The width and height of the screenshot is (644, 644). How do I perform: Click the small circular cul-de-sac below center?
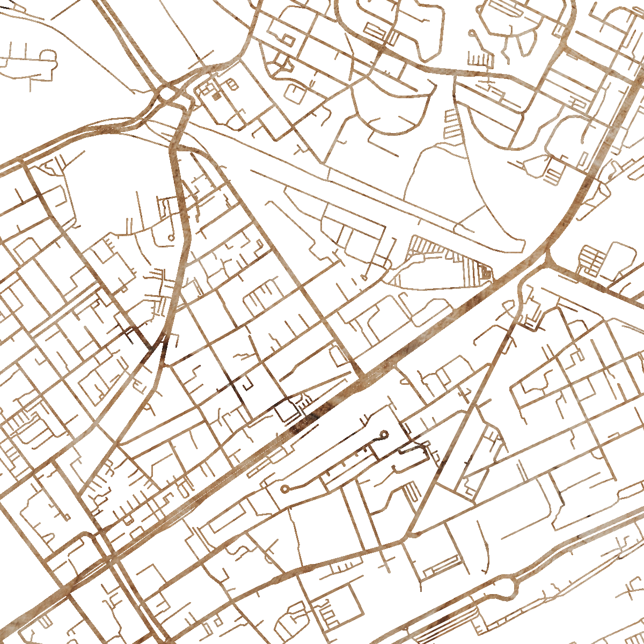[x=284, y=489]
